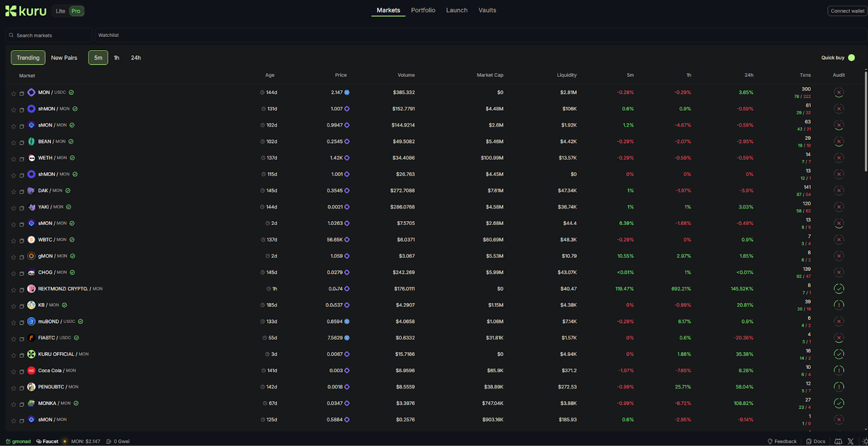
Task: Open the Feedback link in footer
Action: (x=782, y=441)
